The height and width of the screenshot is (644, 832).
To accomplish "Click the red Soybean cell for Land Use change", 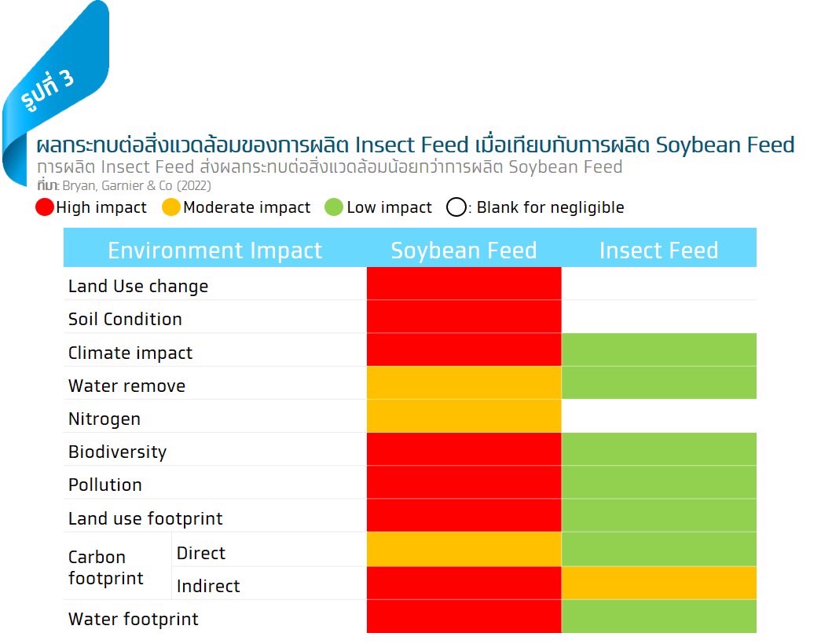I will coord(464,284).
